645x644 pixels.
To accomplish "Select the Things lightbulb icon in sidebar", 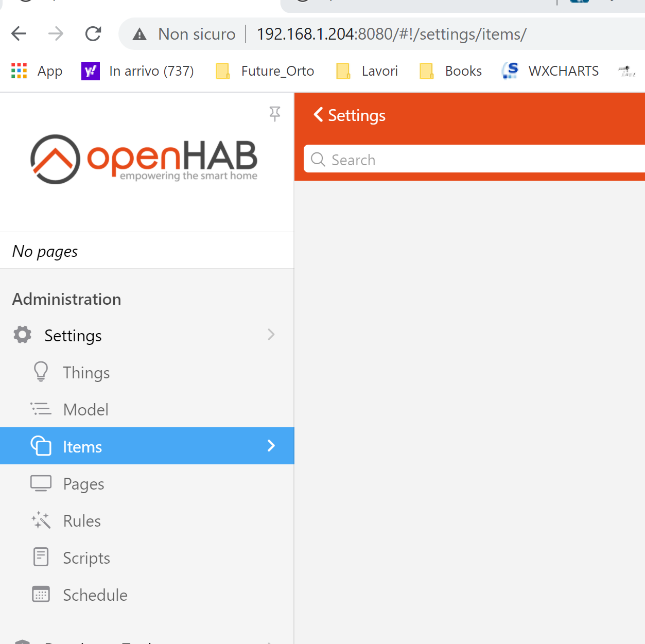I will coord(41,372).
